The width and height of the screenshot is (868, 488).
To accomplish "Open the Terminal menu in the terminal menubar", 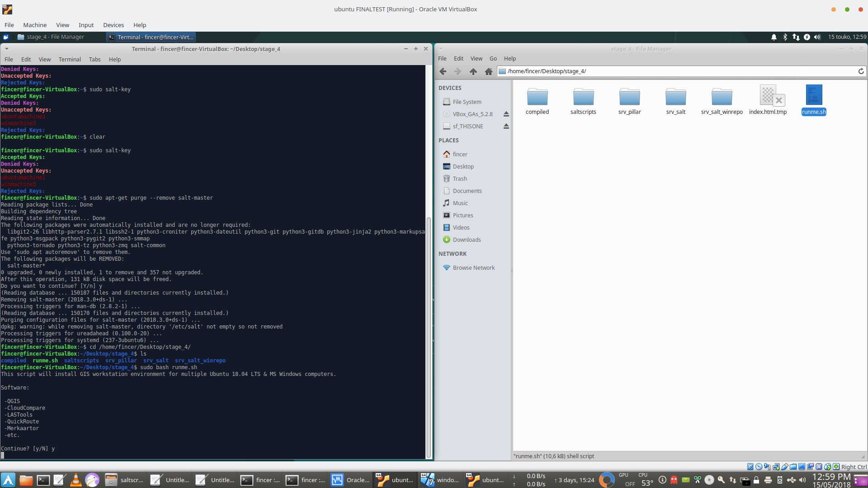I will click(x=70, y=59).
